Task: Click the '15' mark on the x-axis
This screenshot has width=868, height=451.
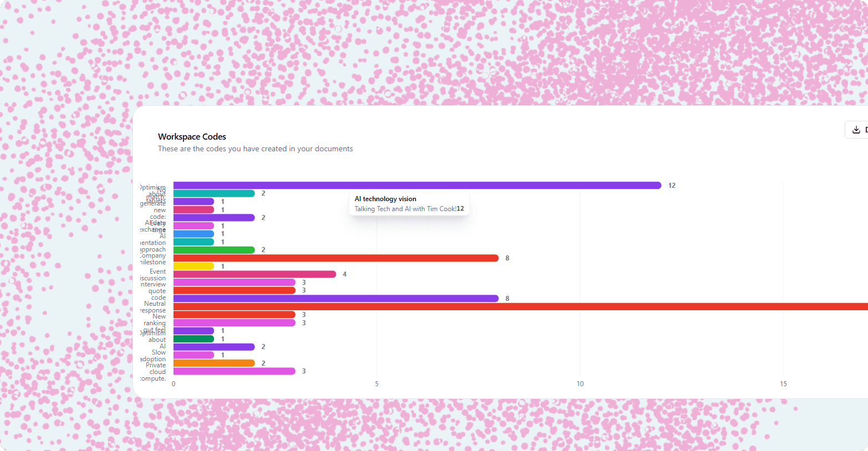Action: (x=783, y=383)
